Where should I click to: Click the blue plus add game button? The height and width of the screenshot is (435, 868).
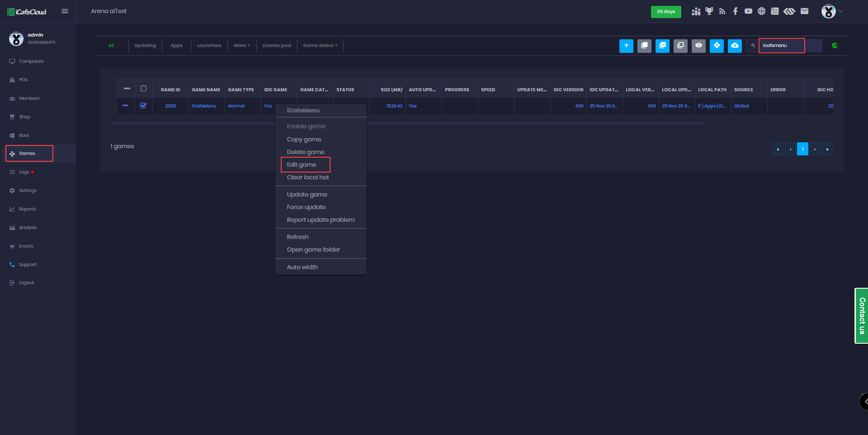tap(626, 46)
